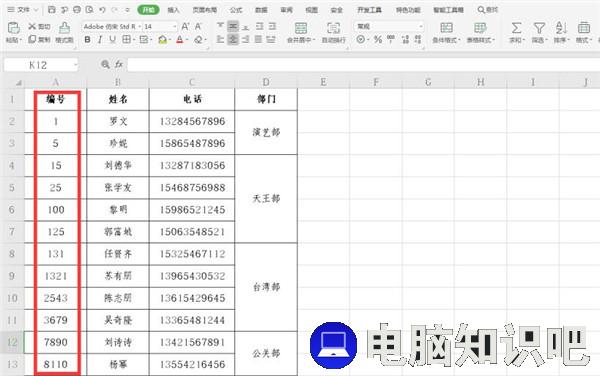Redo the last undone action

(x=114, y=10)
